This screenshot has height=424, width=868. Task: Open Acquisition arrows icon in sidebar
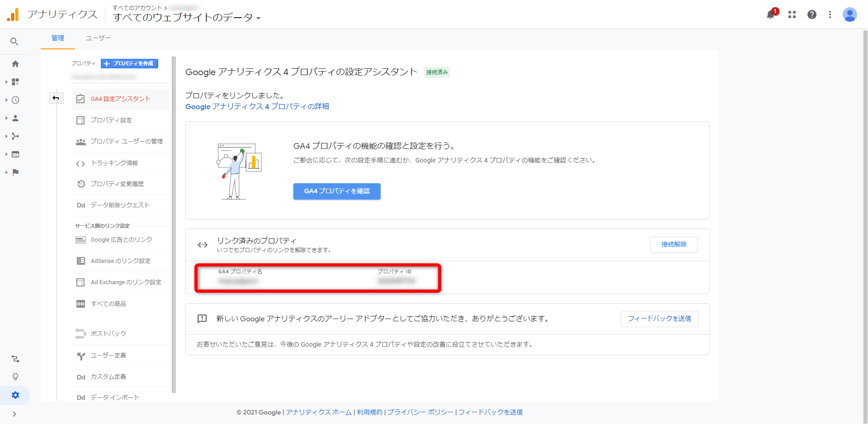point(15,136)
